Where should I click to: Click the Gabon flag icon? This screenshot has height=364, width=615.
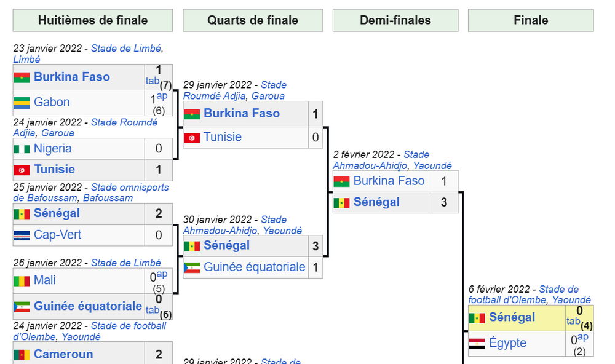(22, 103)
